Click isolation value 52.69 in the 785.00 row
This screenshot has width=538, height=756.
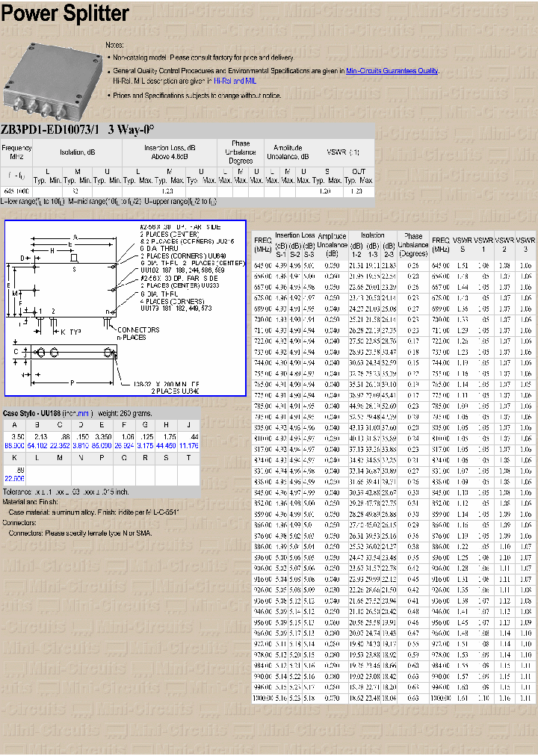click(x=389, y=406)
